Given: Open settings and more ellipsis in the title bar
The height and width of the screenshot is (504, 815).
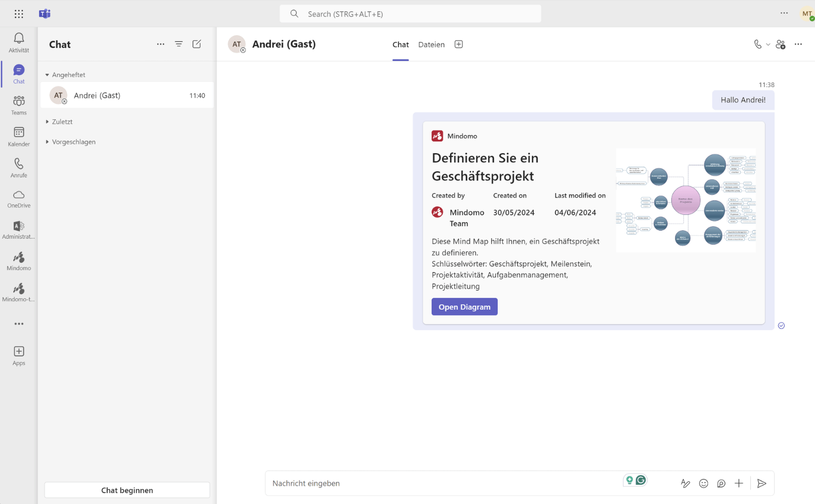Looking at the screenshot, I should click(784, 13).
